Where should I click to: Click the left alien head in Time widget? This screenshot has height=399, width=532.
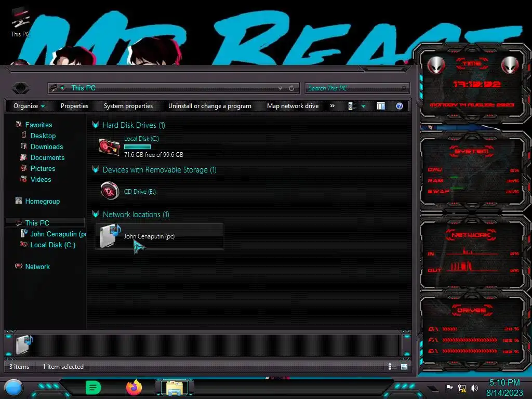coord(436,65)
